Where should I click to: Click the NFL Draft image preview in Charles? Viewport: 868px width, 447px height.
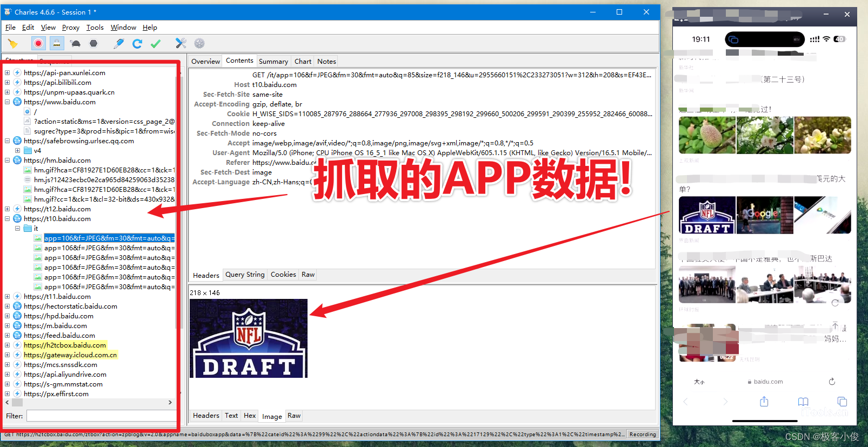pos(249,338)
